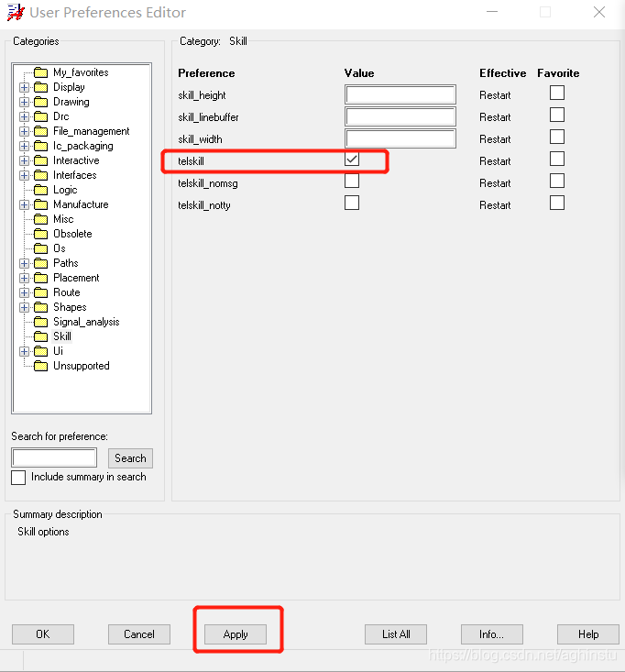Screen dimensions: 625x672
Task: Click the List All button
Action: tap(396, 634)
